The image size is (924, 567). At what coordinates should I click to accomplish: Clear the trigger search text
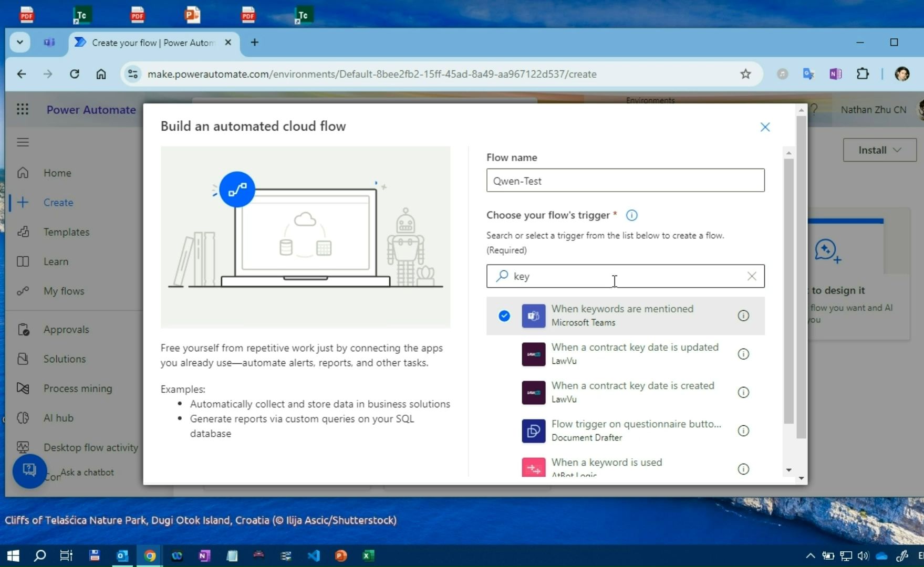(x=752, y=276)
